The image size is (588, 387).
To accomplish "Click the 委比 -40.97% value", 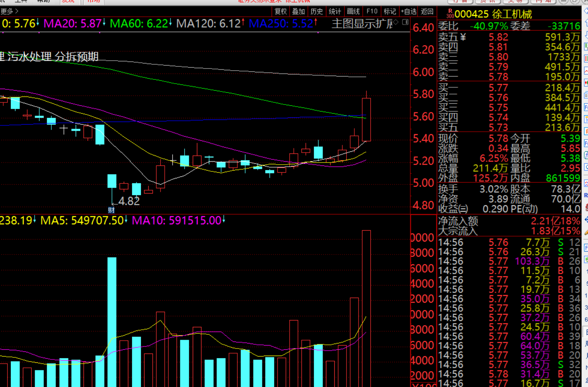I will [x=489, y=26].
